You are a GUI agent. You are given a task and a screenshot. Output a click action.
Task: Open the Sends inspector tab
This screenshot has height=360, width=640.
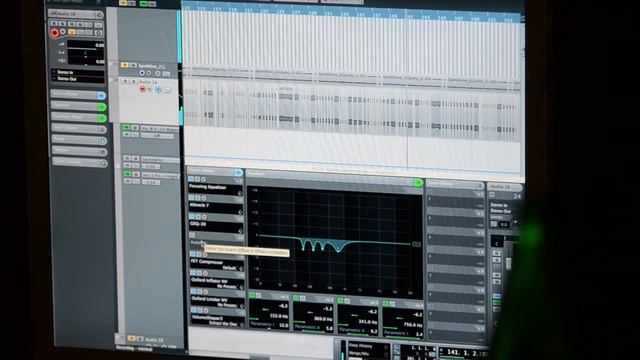click(78, 129)
